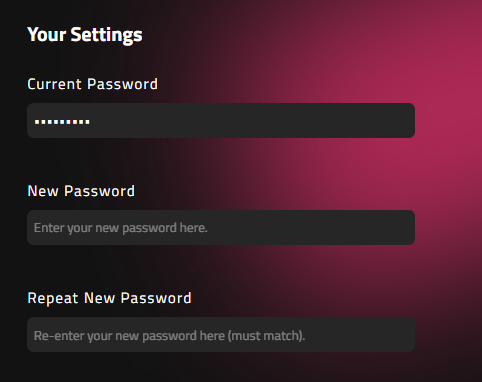This screenshot has width=482, height=382.
Task: Click the word 'Settings' in the heading
Action: pos(106,35)
